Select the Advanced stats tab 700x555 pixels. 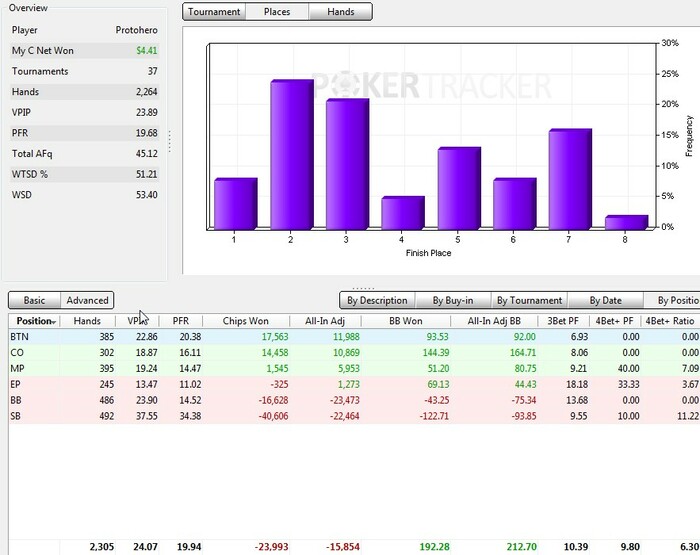tap(87, 300)
